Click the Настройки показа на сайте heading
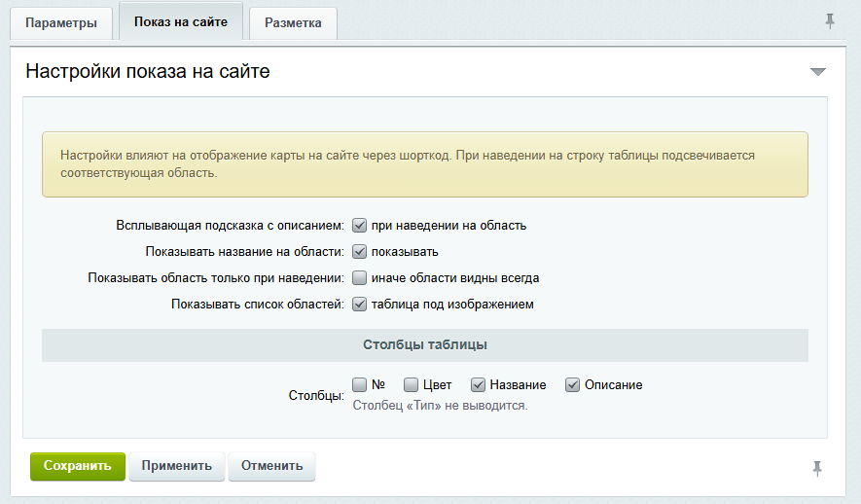 (x=148, y=71)
